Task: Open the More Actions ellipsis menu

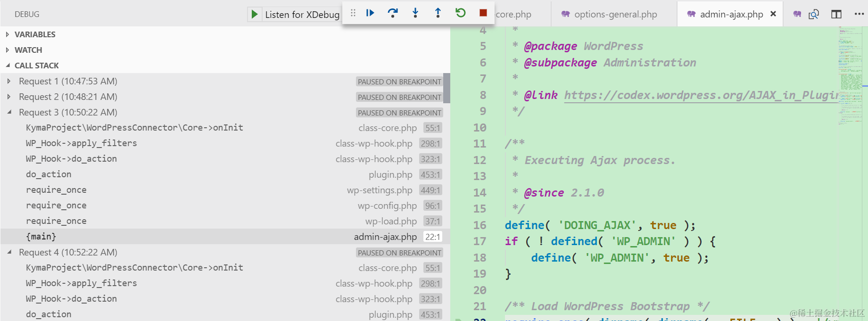Action: [859, 14]
